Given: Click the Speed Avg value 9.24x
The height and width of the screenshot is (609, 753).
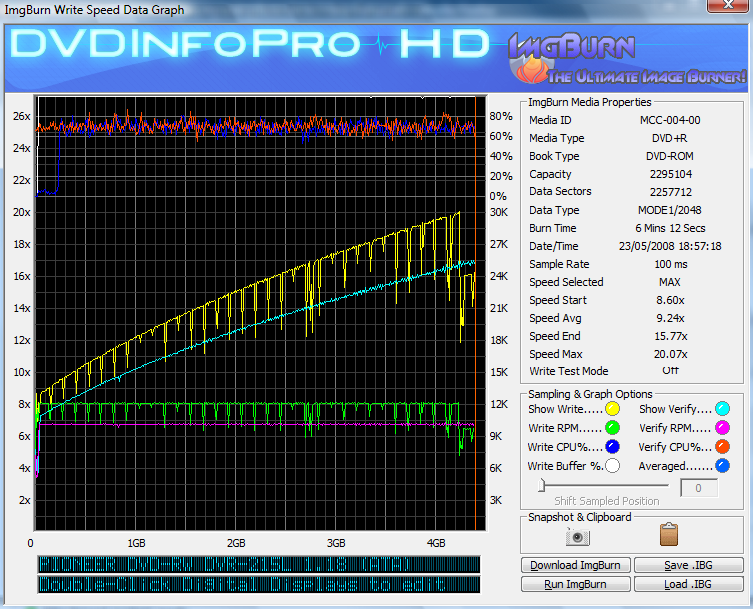Looking at the screenshot, I should click(670, 318).
